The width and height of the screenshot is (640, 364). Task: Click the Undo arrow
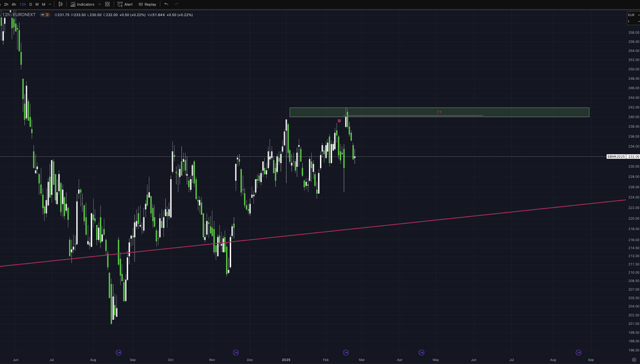click(166, 4)
